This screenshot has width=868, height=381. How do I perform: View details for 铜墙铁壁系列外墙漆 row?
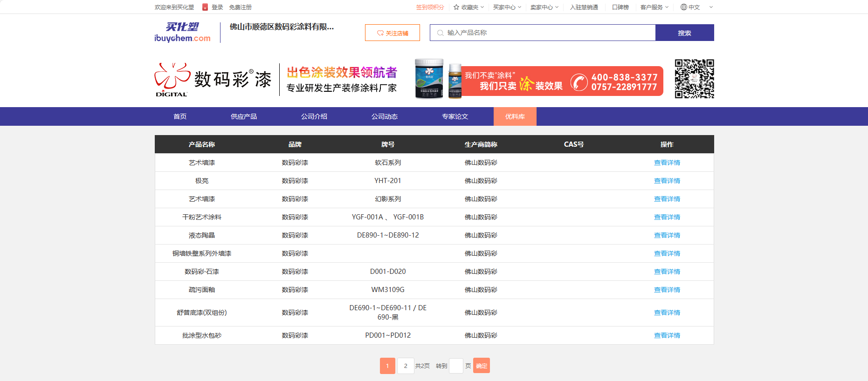(667, 253)
